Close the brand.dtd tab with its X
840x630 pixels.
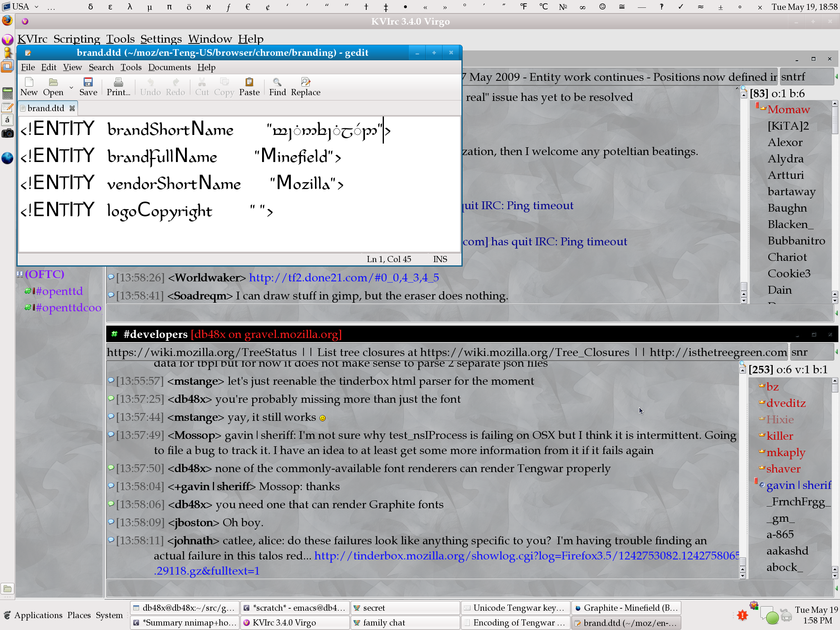tap(72, 108)
